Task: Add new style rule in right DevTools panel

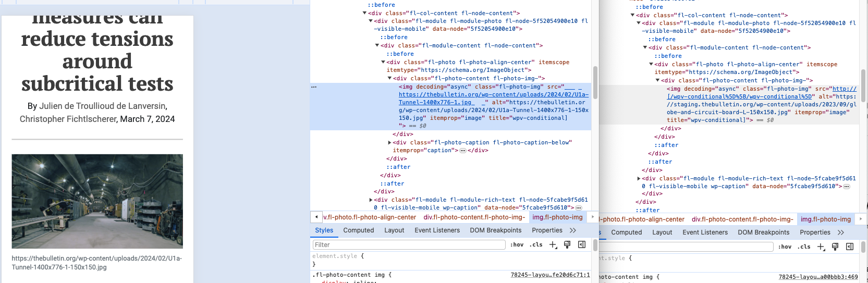Action: [x=821, y=247]
